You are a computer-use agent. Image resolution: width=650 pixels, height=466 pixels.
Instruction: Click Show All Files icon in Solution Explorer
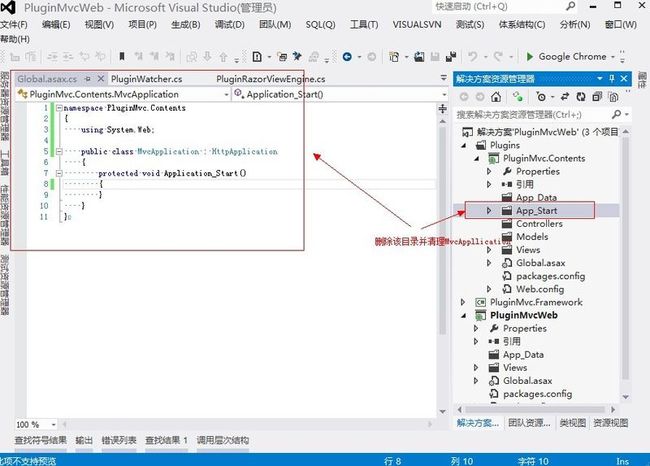pos(614,97)
